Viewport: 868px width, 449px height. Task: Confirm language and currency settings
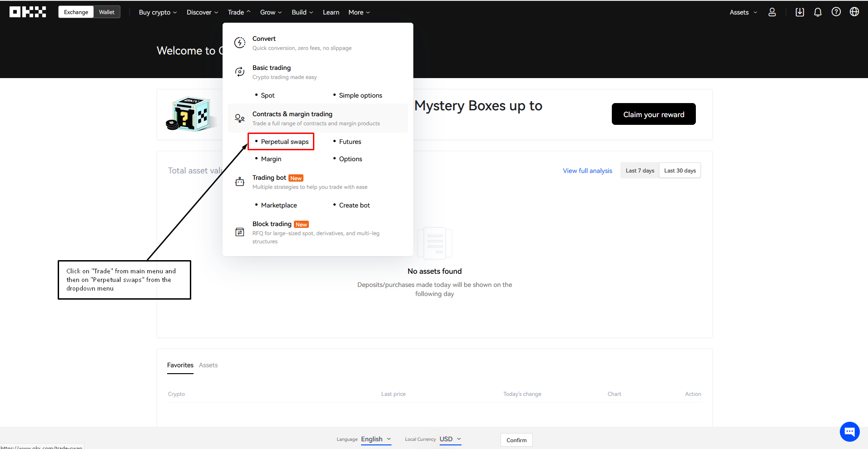pyautogui.click(x=516, y=440)
